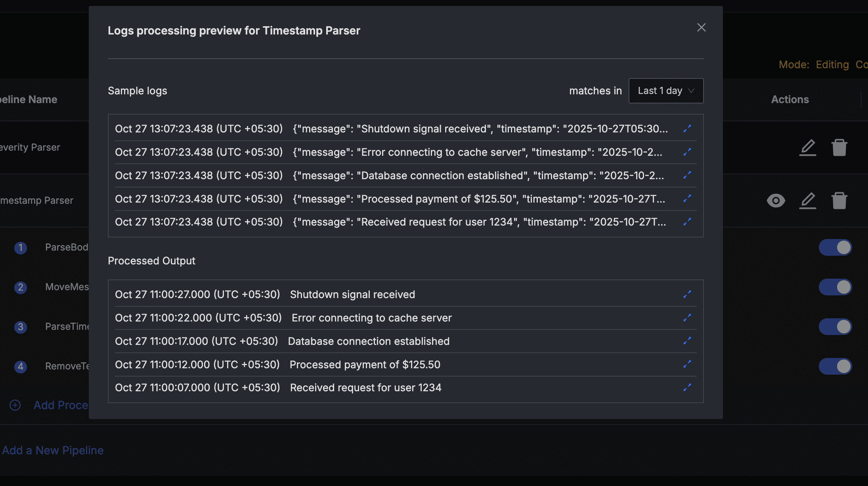This screenshot has height=486, width=868.
Task: Expand the 'Received request for user 1234' processed output
Action: (x=687, y=387)
